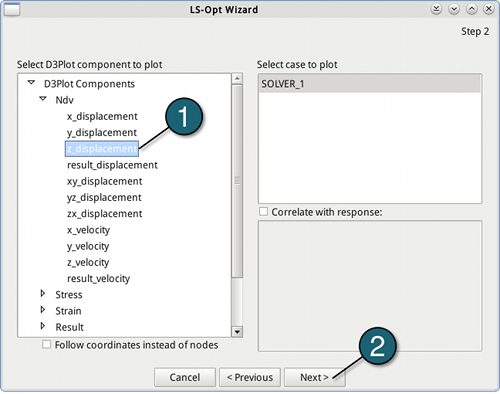Click the tree scrollbar down arrow
The width and height of the screenshot is (500, 394).
pos(237,332)
